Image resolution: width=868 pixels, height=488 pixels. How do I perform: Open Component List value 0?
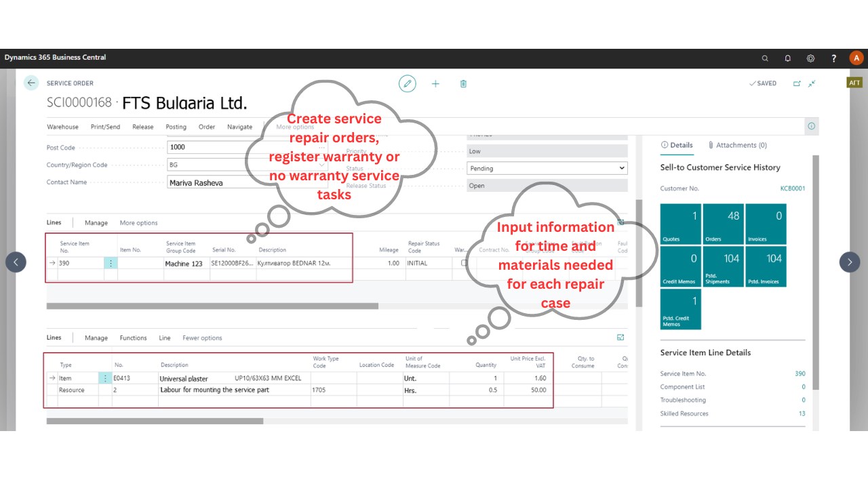pos(804,387)
